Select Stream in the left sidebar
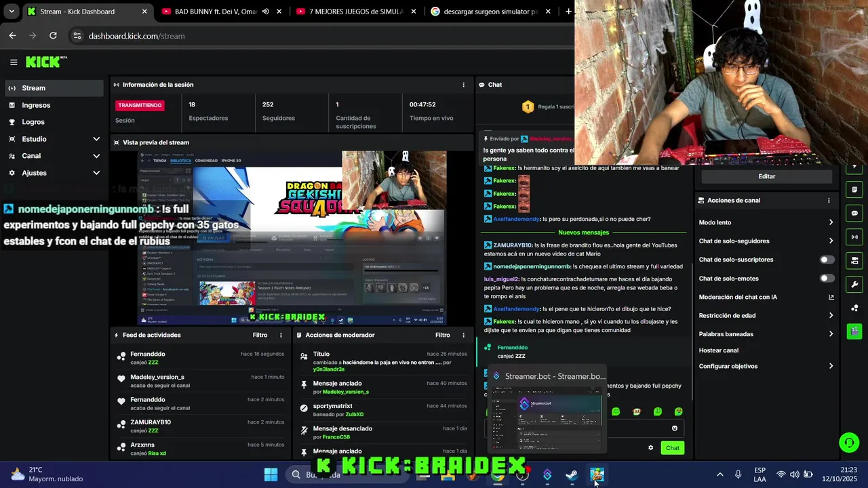 coord(54,88)
